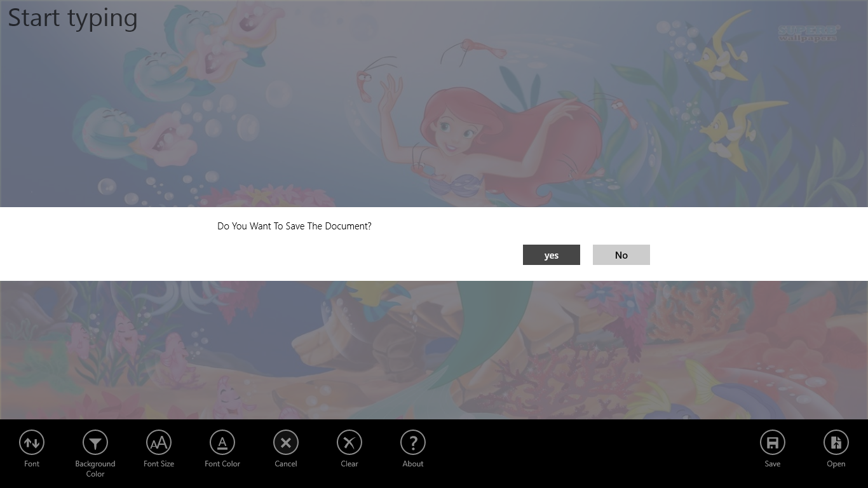Click the 'Do You Want To Save The Document?' text

294,226
